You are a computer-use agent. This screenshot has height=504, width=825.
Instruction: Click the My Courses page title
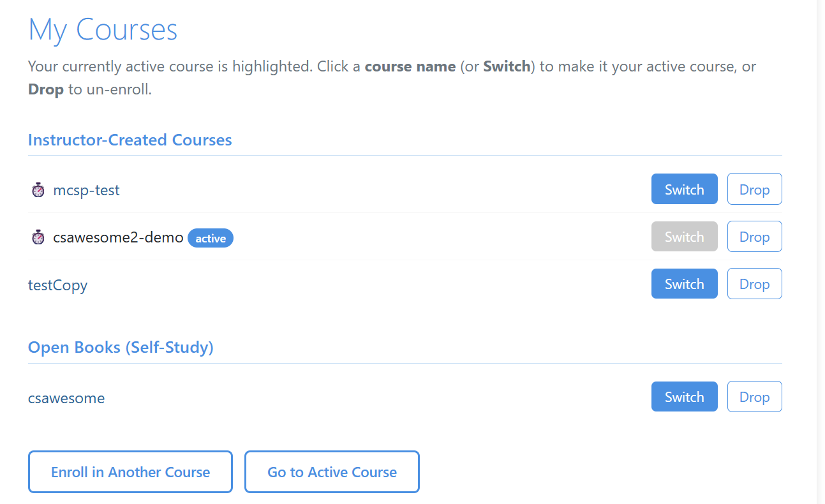pos(103,30)
